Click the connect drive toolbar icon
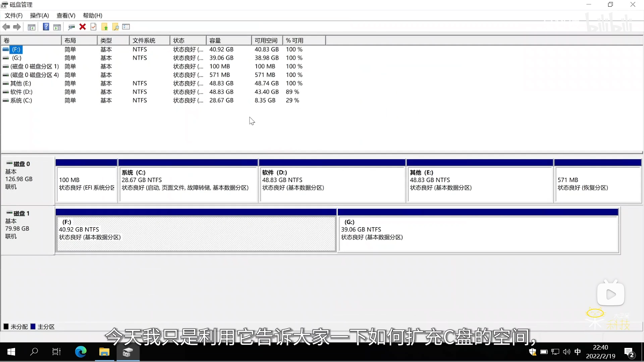Screen dimensions: 644x362 tap(71, 27)
